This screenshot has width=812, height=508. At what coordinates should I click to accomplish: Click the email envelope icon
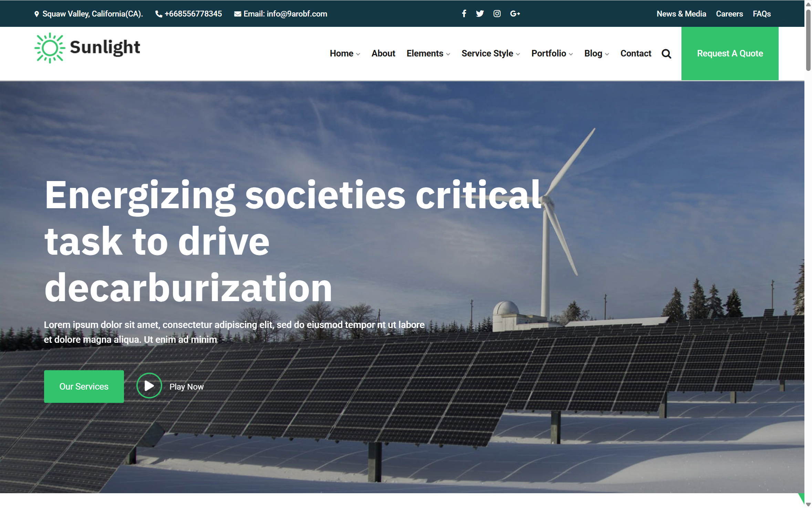[237, 14]
